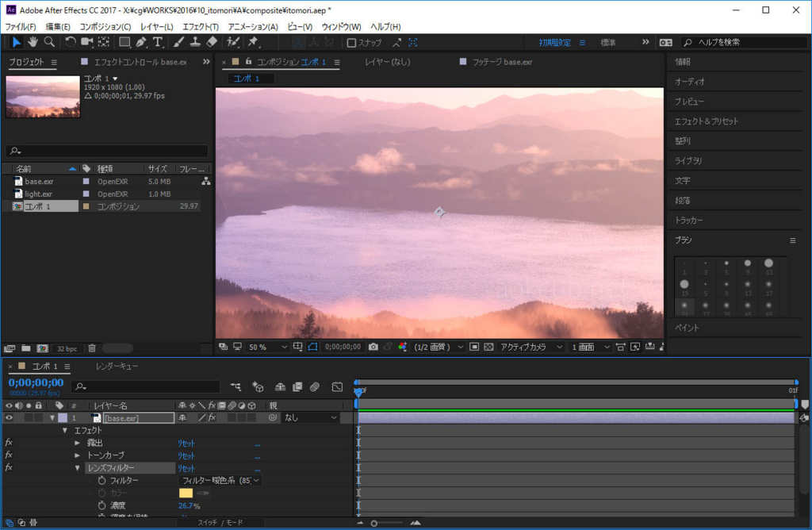812x530 pixels.
Task: Open the parent なし dropdown for base.exr
Action: pyautogui.click(x=311, y=417)
